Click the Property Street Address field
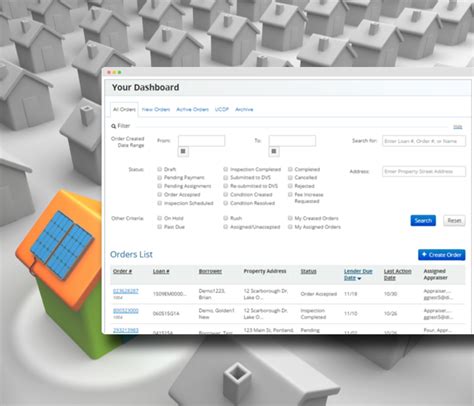This screenshot has height=406, width=474. (x=424, y=171)
